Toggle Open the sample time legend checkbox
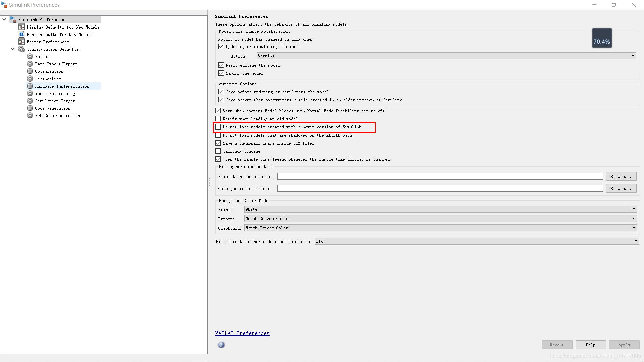Viewport: 644px width, 362px height. [x=218, y=159]
